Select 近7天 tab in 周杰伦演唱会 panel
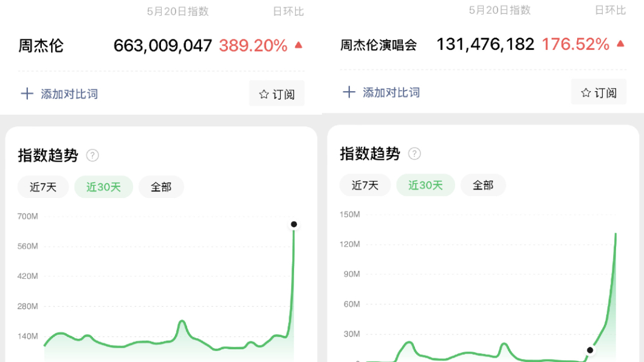Image resolution: width=644 pixels, height=362 pixels. (365, 185)
